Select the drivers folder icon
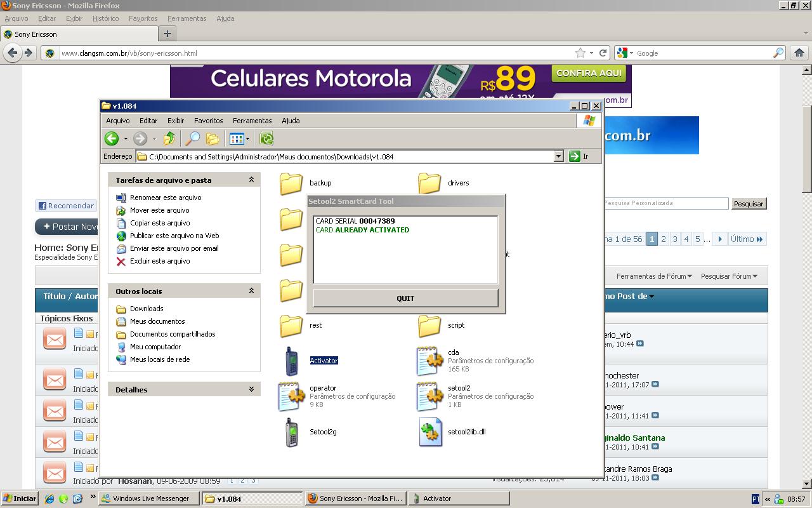 [429, 183]
